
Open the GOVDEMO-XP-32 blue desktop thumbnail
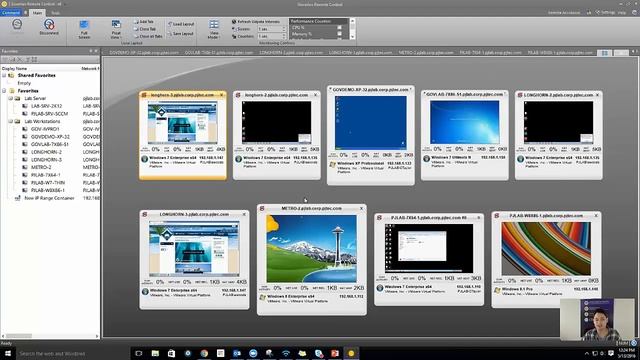coord(370,123)
